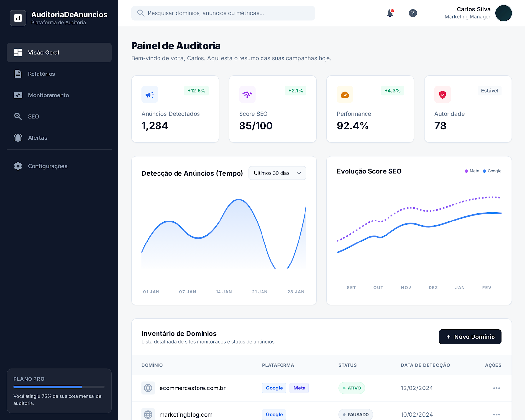Open the Últimos 30 dias dropdown
The image size is (525, 420).
point(277,173)
